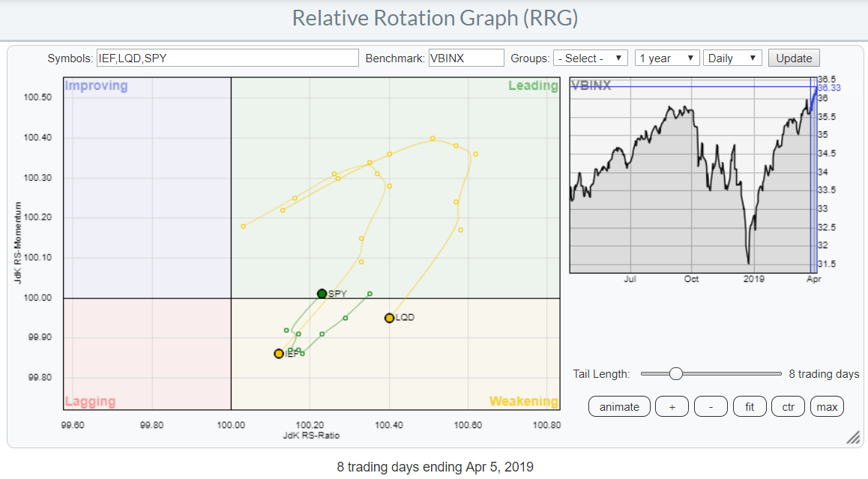
Task: Click the max zoom button
Action: [827, 406]
